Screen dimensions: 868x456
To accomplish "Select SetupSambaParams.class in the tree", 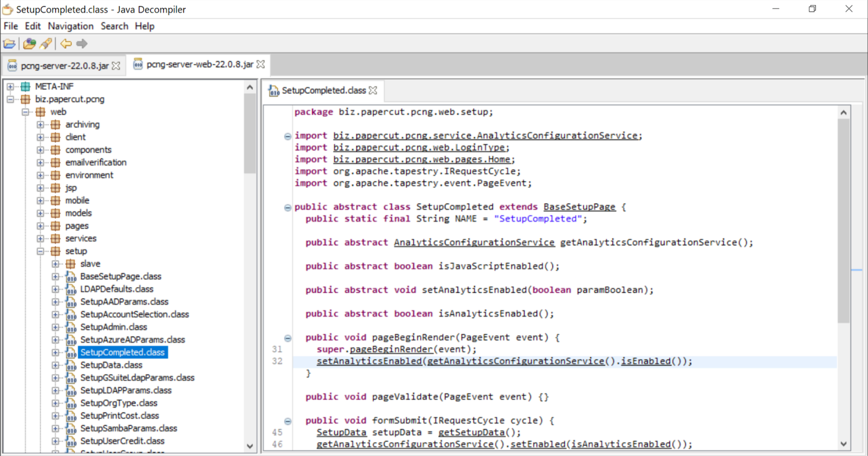I will click(x=129, y=428).
